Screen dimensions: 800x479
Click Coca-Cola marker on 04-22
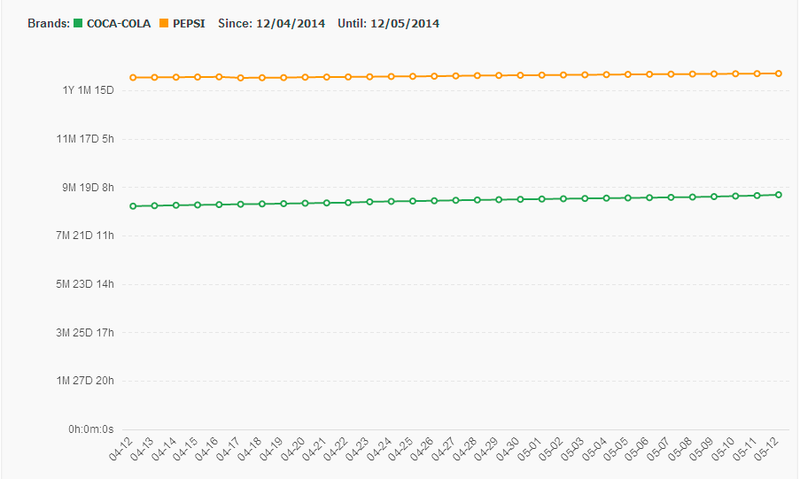(x=348, y=202)
